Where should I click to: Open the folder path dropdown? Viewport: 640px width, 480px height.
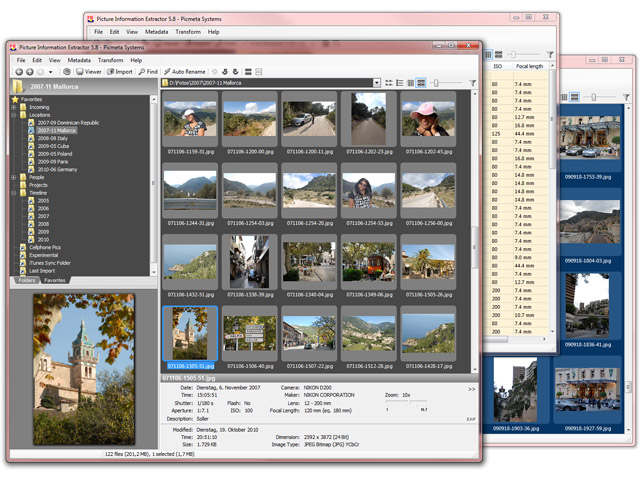(375, 83)
